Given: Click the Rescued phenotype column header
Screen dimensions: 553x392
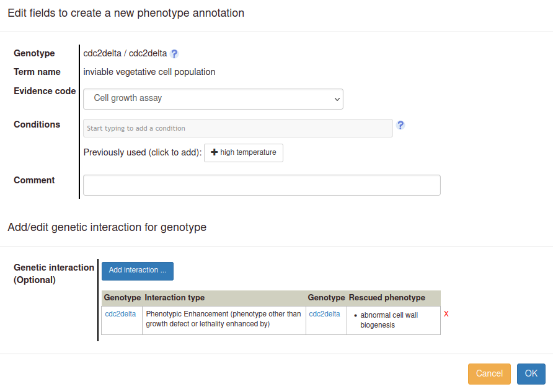Looking at the screenshot, I should [x=387, y=298].
